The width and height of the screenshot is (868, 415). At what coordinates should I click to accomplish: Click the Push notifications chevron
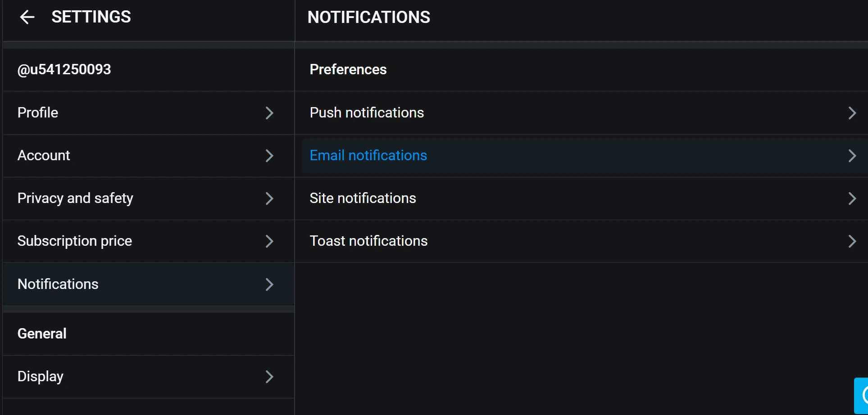[852, 113]
